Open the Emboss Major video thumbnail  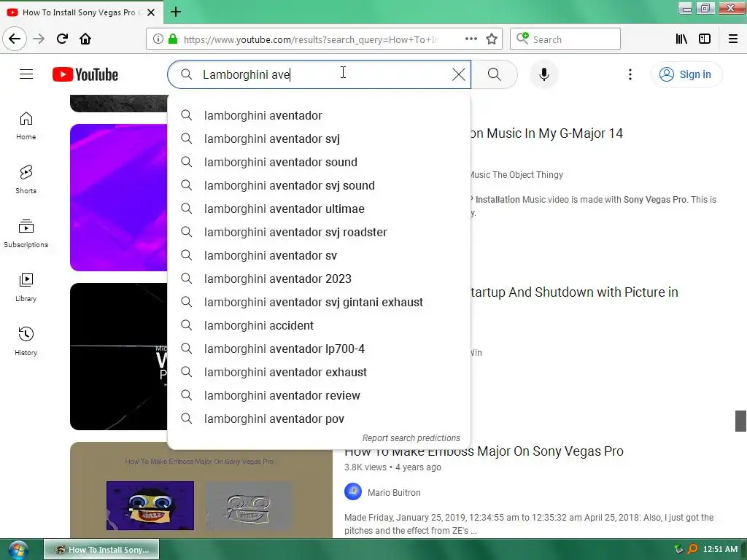[201, 491]
